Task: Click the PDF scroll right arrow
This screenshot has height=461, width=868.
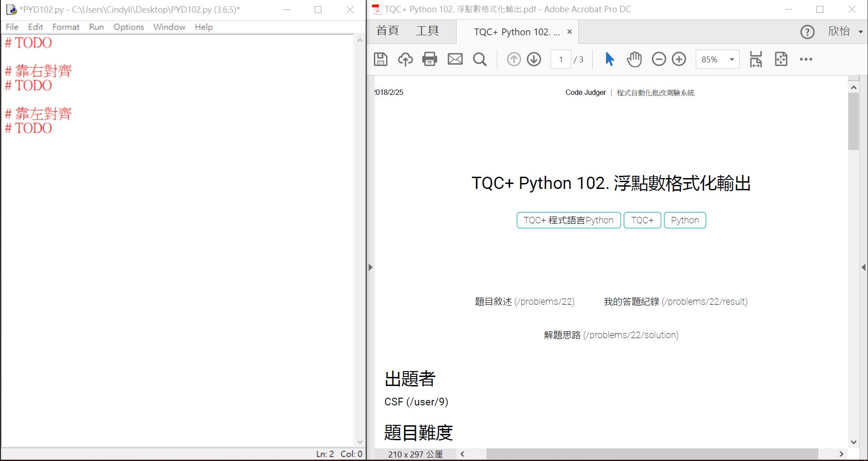Action: point(841,454)
